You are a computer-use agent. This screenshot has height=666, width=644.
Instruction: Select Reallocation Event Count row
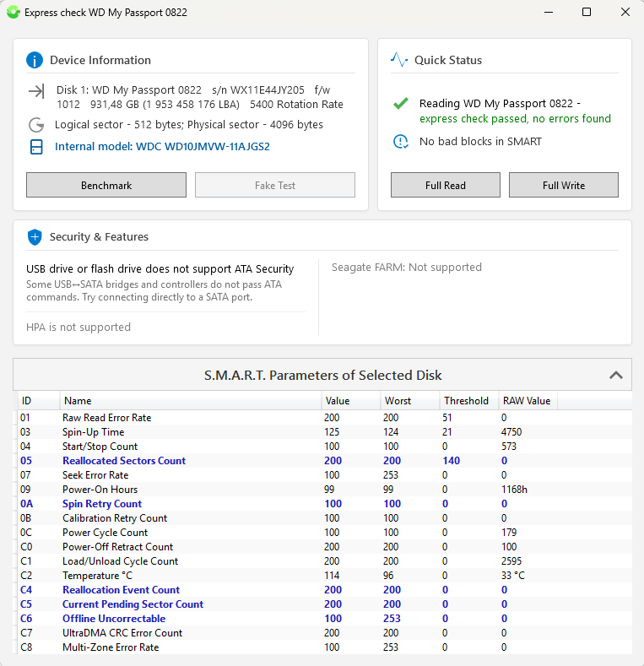(325, 589)
